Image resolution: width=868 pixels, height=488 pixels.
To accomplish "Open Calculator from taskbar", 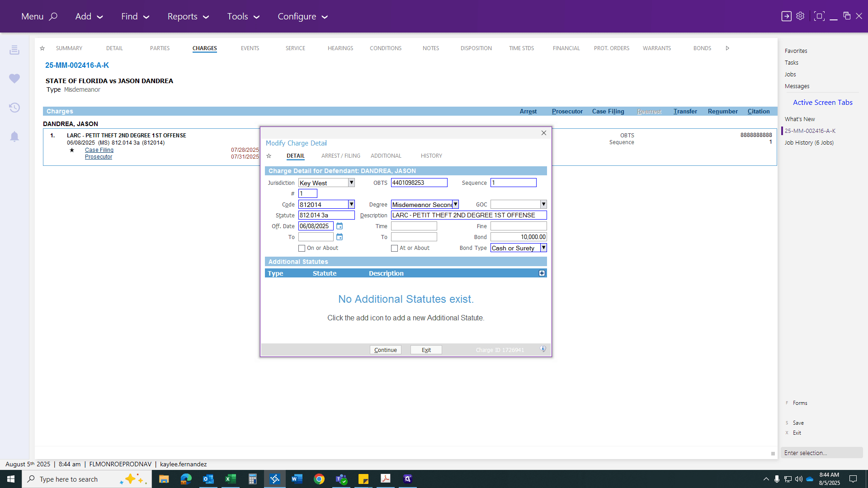I will [x=252, y=479].
